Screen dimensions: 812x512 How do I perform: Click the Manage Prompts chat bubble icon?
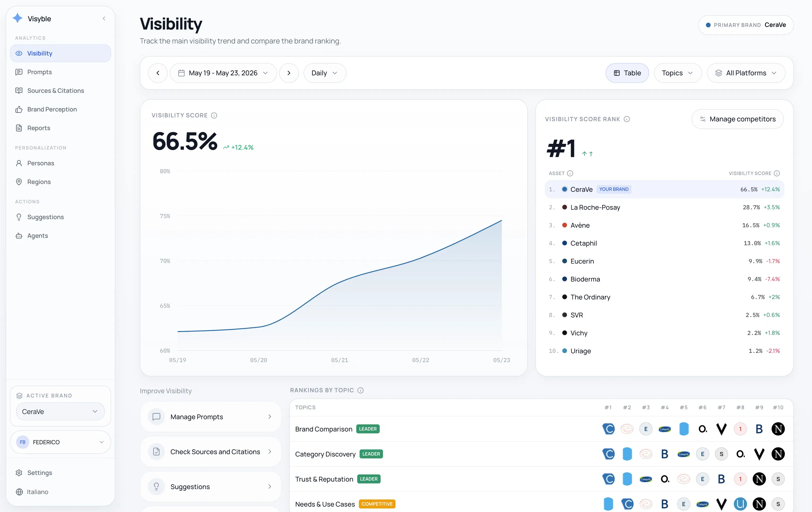(156, 417)
